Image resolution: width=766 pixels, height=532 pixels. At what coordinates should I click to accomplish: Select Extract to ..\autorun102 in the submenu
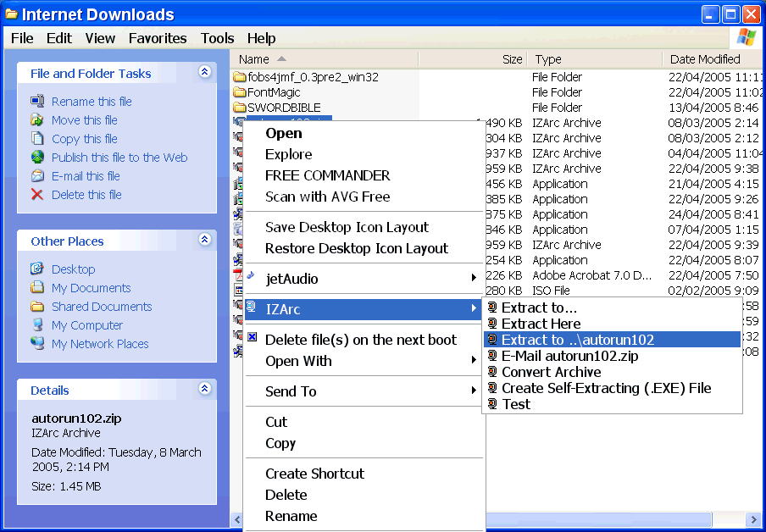pyautogui.click(x=612, y=340)
